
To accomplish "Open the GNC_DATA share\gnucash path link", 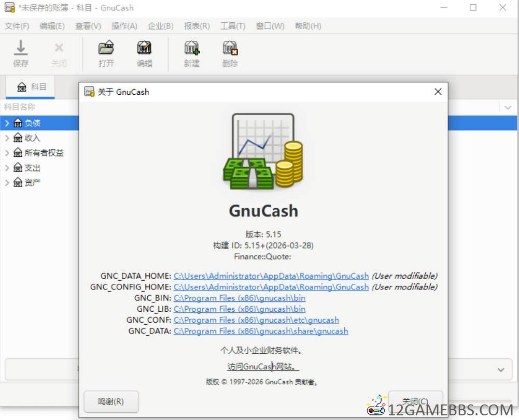I will pyautogui.click(x=261, y=331).
